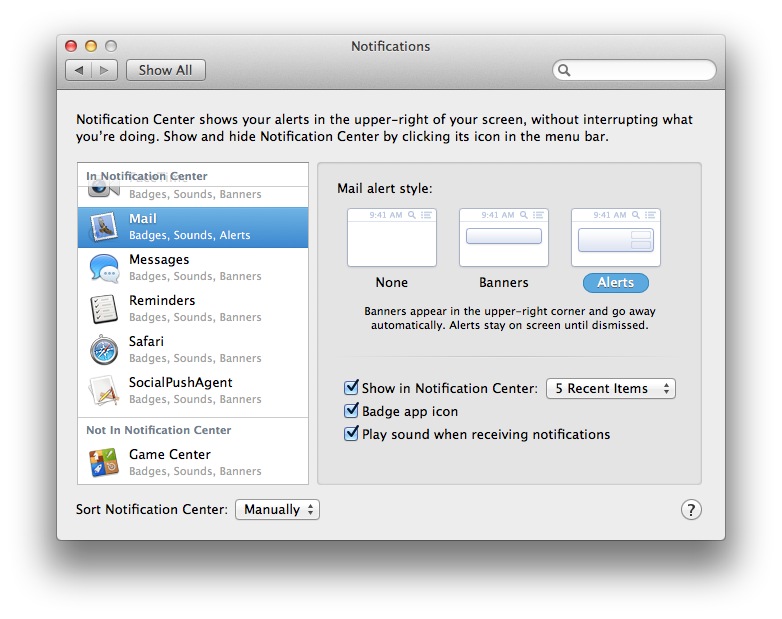This screenshot has height=619, width=782.
Task: Click inside the search field
Action: click(634, 70)
